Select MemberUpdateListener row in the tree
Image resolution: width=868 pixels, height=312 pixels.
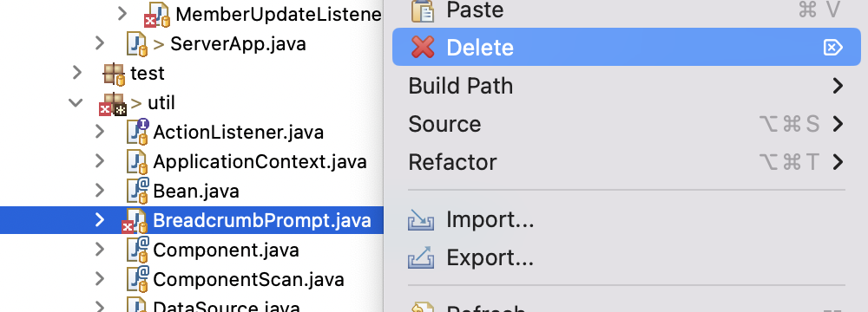(x=279, y=15)
